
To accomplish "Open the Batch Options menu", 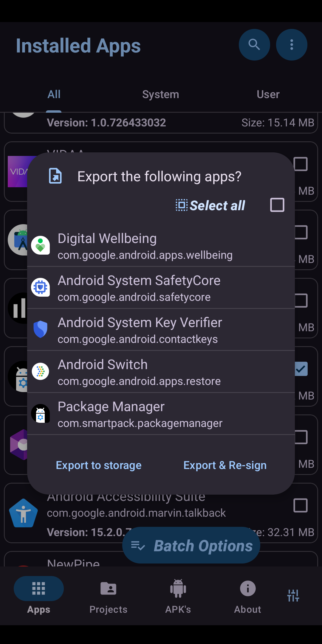I will point(191,546).
